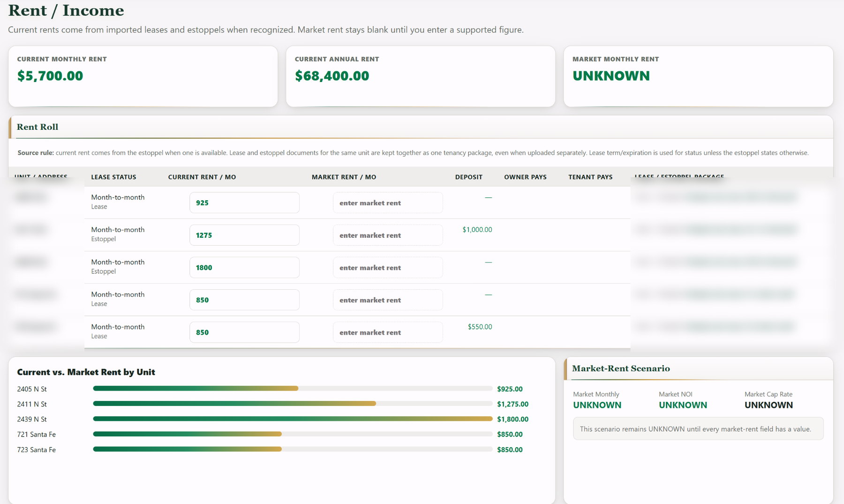Viewport: 844px width, 504px height.
Task: Click the $1,275.00 chart value
Action: (512, 404)
